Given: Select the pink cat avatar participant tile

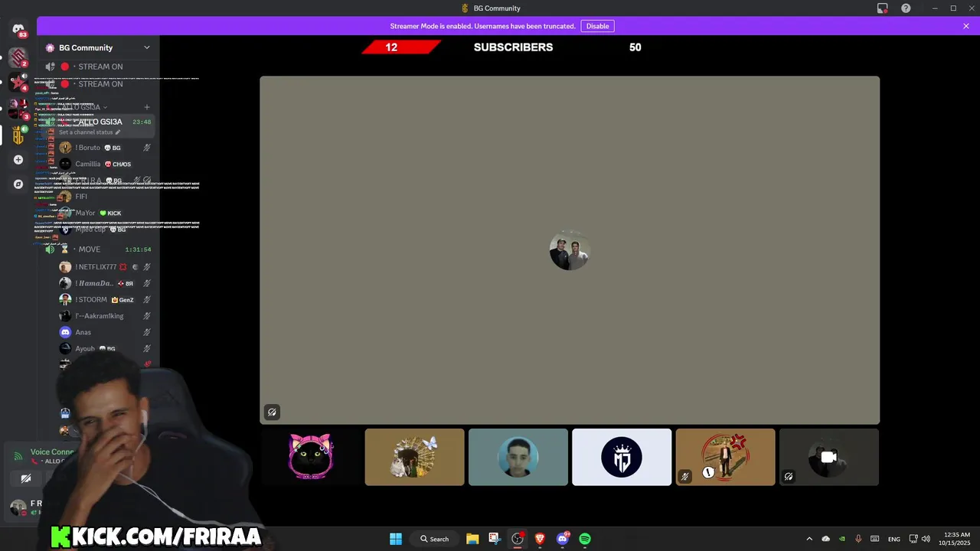Looking at the screenshot, I should click(x=311, y=457).
